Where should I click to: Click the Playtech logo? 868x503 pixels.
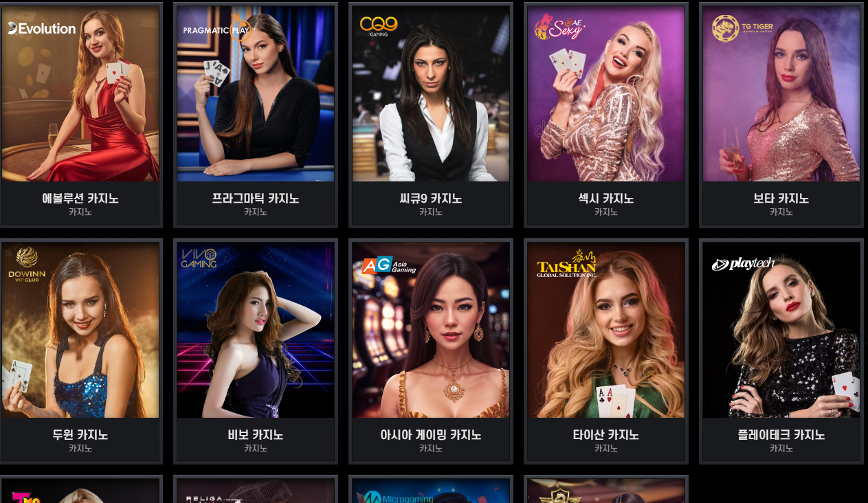point(743,264)
